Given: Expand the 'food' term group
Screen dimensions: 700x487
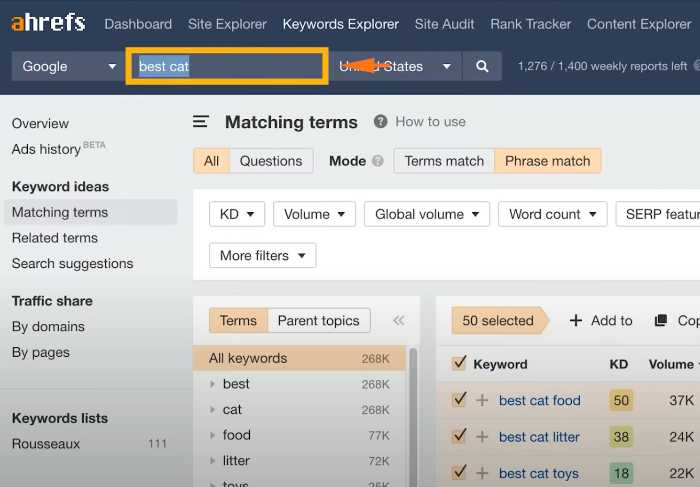Looking at the screenshot, I should [212, 435].
